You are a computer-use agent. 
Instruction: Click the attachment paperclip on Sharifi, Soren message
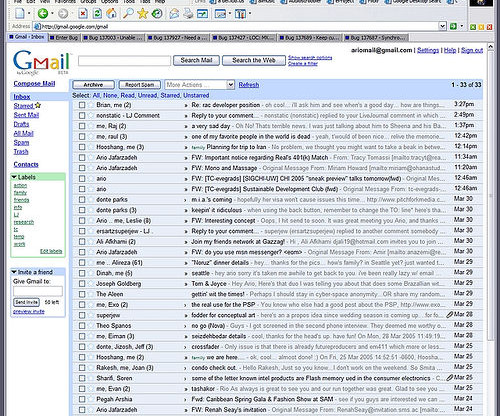pos(450,377)
